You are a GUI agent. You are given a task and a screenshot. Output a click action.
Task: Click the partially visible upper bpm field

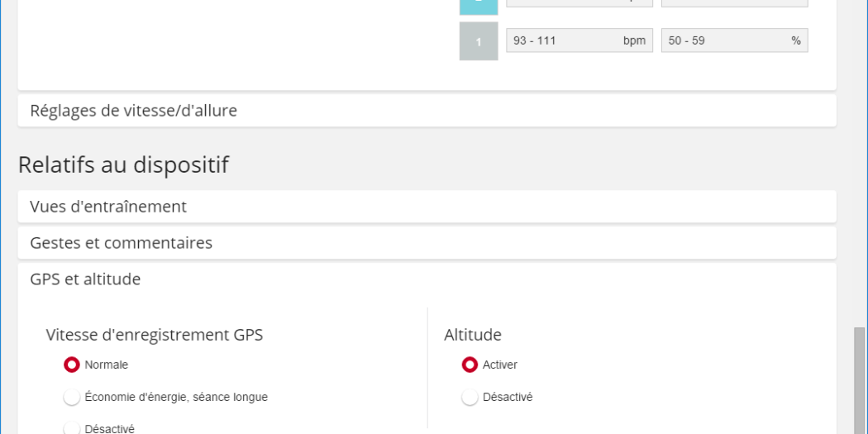579,3
